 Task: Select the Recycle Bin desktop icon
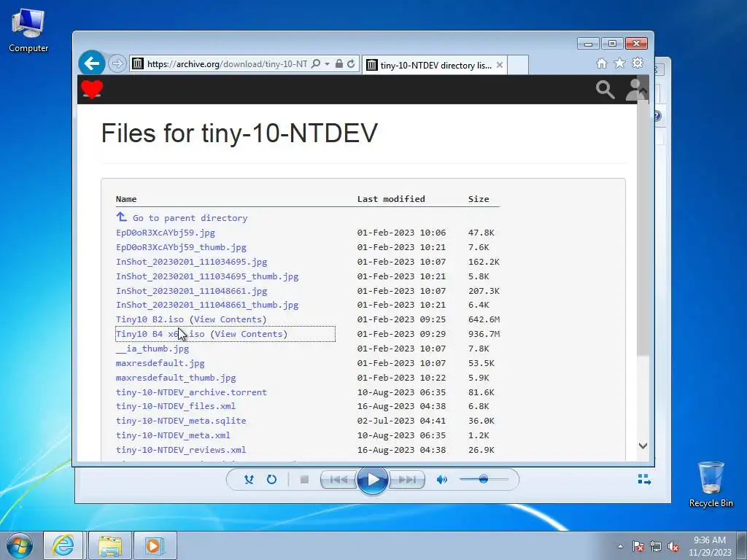tap(711, 485)
